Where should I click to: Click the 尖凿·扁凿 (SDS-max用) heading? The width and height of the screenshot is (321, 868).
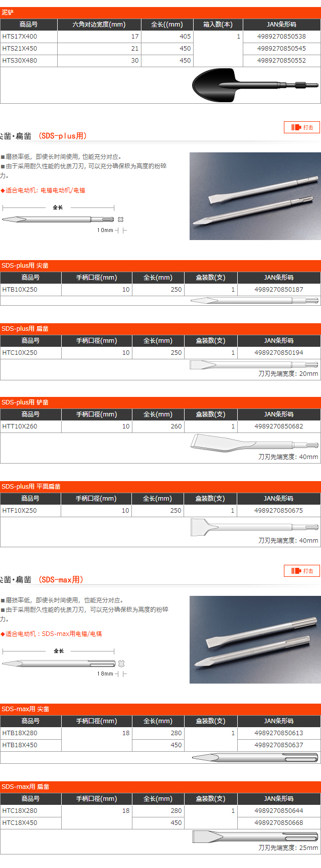(43, 580)
